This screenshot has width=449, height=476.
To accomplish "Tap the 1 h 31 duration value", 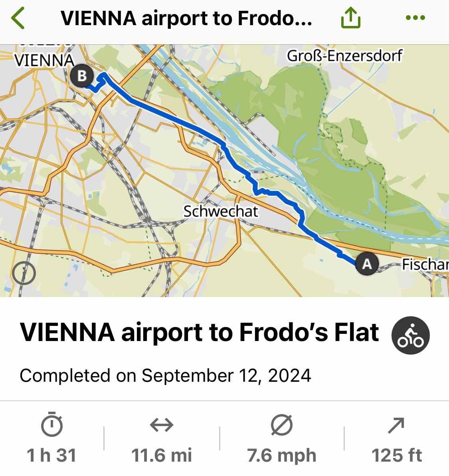I will [x=51, y=455].
